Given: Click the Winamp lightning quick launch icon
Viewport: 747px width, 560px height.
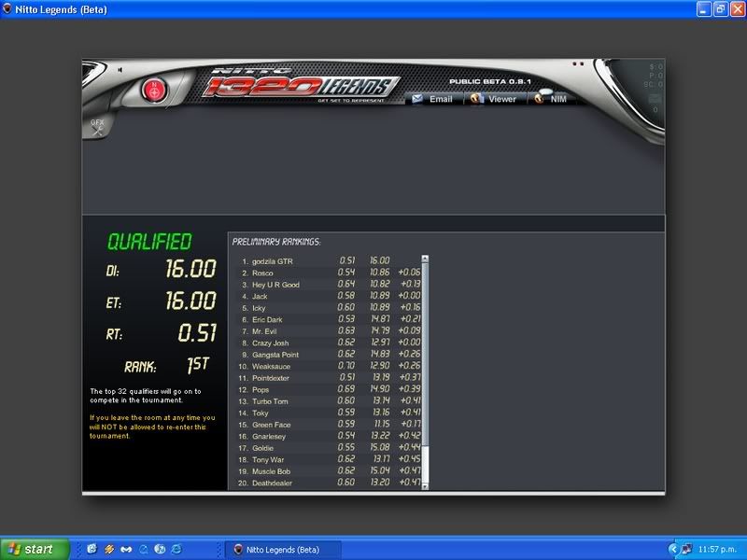Looking at the screenshot, I should pos(109,549).
